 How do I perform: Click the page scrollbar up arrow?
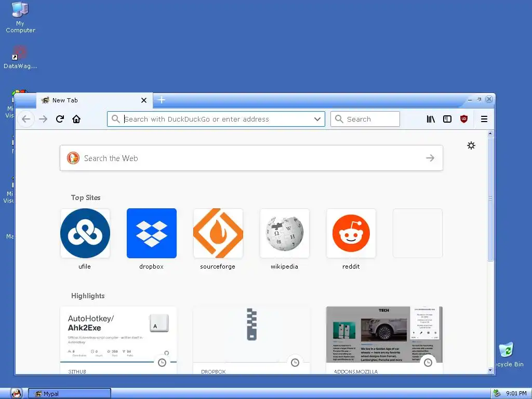pyautogui.click(x=490, y=134)
